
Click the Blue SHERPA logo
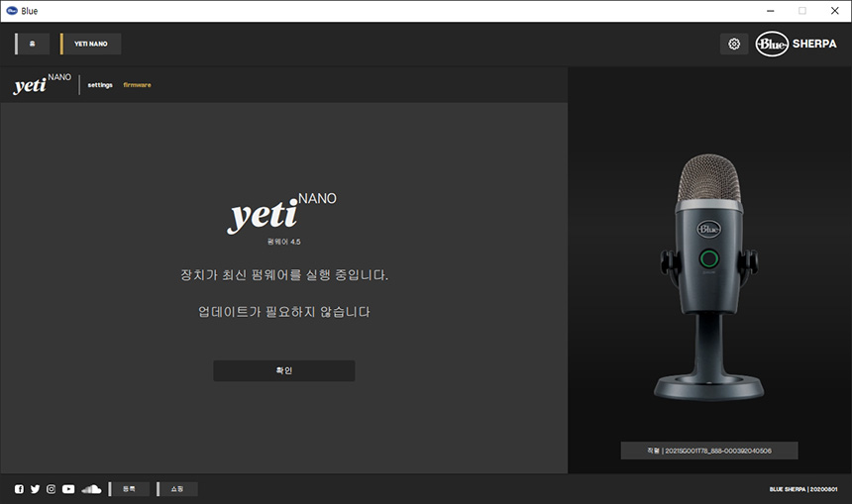[x=797, y=44]
